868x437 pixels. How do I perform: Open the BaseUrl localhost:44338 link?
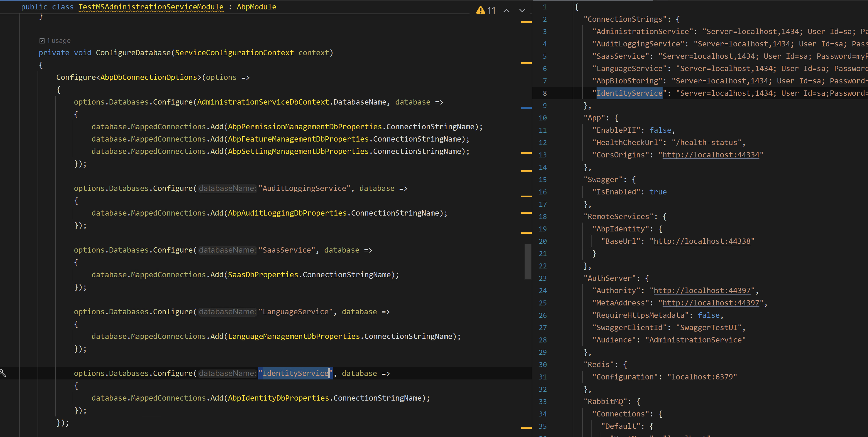(702, 241)
